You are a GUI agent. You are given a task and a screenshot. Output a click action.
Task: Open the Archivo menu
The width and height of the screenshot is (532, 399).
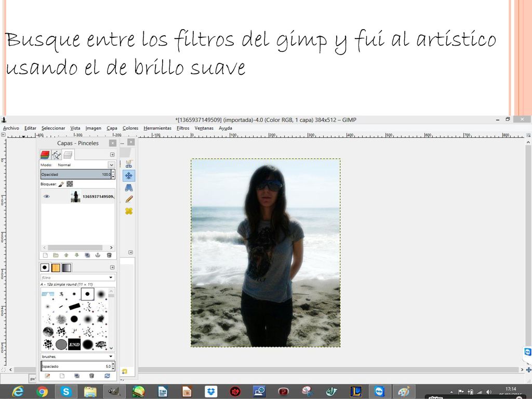point(11,128)
